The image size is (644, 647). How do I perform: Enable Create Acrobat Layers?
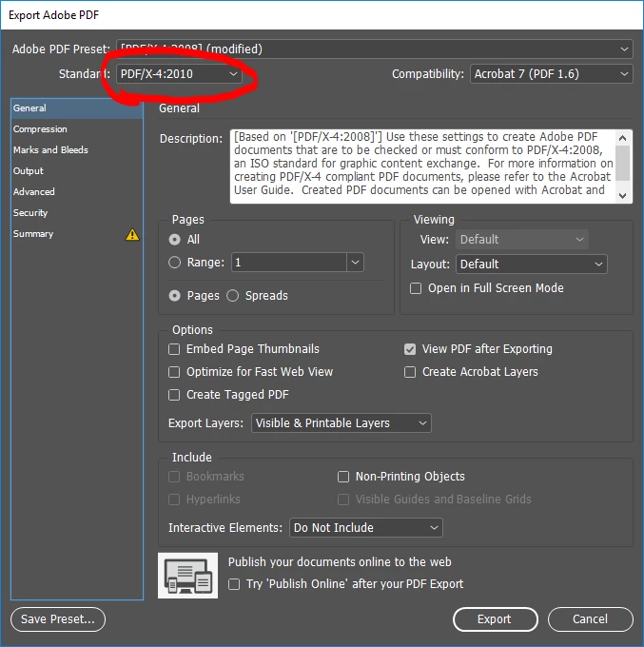click(x=410, y=372)
